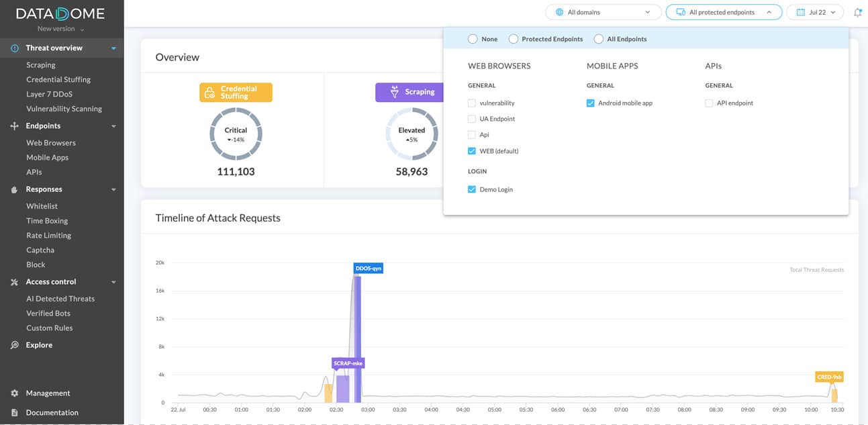Select the All Endpoints radio button
868x425 pixels.
coord(599,39)
